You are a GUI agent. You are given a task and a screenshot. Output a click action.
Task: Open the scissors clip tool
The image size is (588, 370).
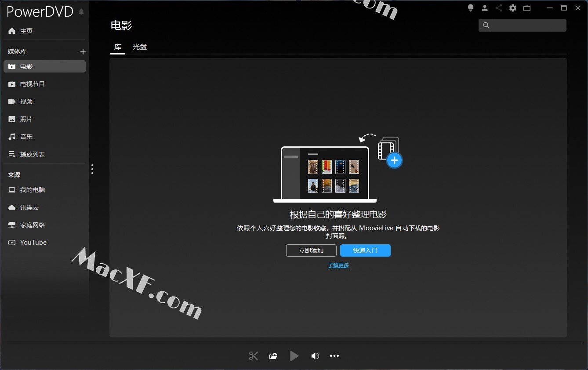pos(254,356)
